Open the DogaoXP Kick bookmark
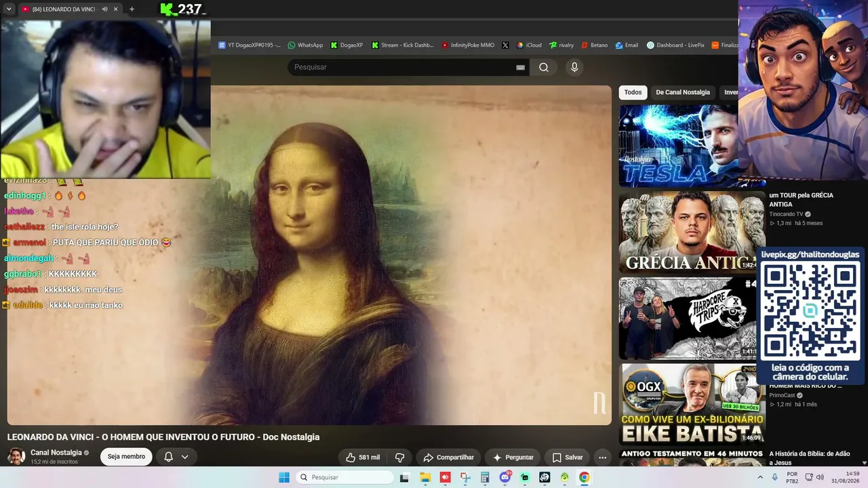 tap(347, 45)
